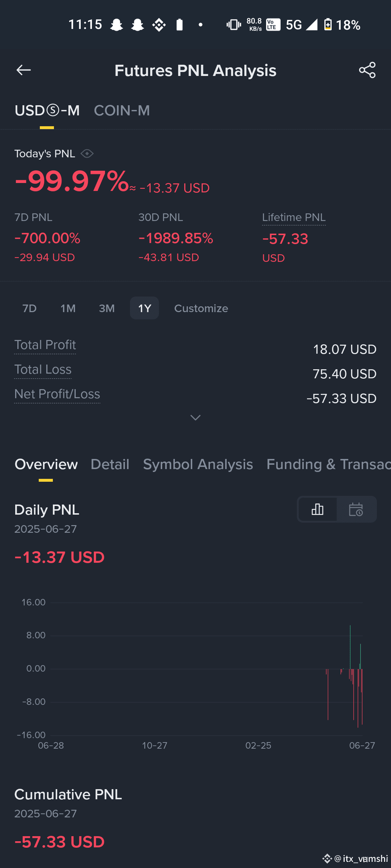Select the COIN-M tab
391x868 pixels.
click(x=122, y=111)
